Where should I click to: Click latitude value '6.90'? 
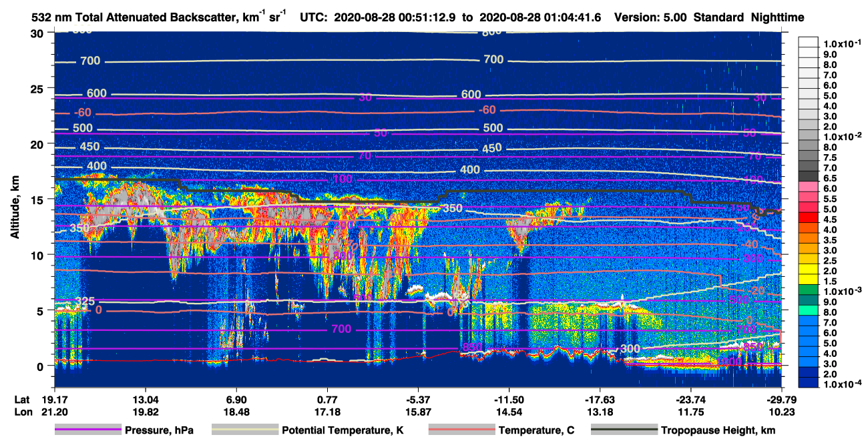(x=236, y=399)
